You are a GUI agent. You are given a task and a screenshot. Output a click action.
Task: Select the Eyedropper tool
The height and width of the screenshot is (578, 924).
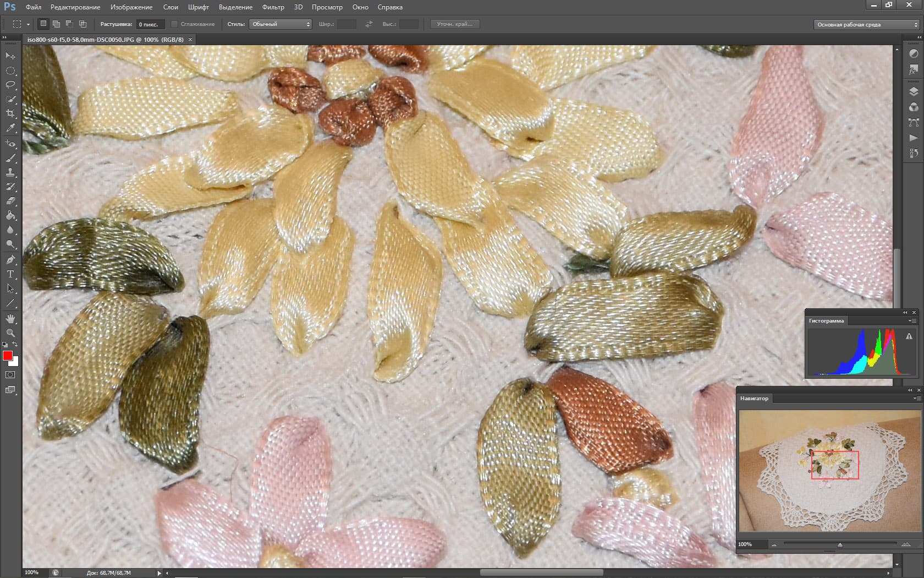[10, 128]
